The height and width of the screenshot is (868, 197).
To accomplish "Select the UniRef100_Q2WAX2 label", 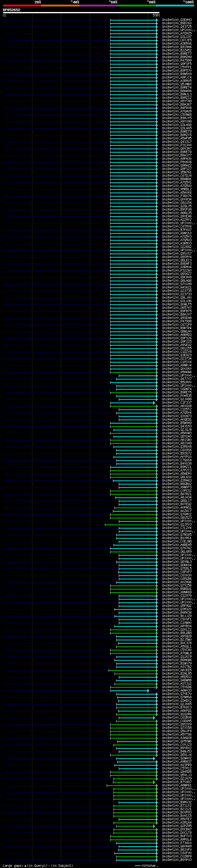I will click(177, 758).
